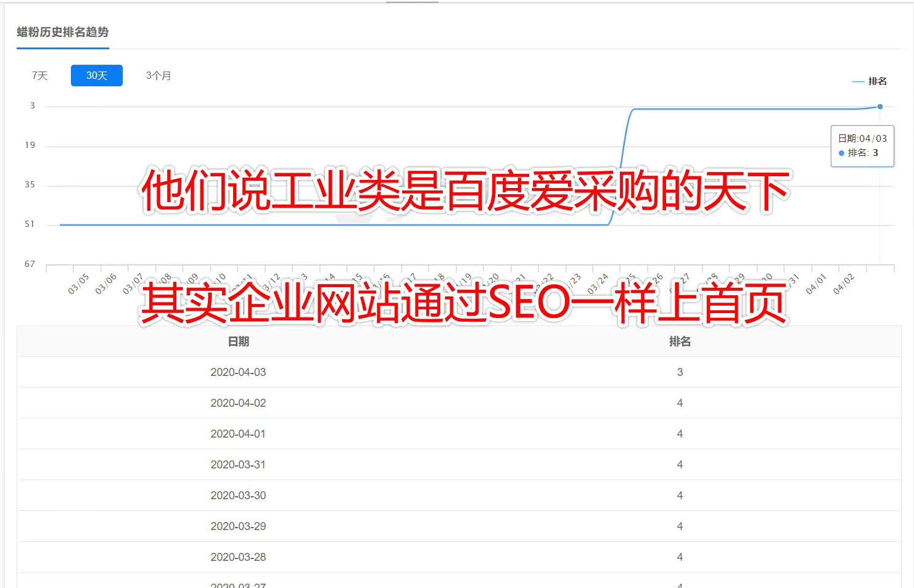Image resolution: width=914 pixels, height=588 pixels.
Task: Click the 03/05 x-axis label
Action: point(78,284)
